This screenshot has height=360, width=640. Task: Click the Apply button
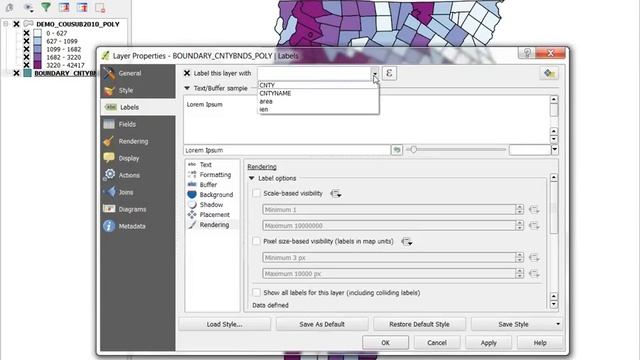click(489, 343)
